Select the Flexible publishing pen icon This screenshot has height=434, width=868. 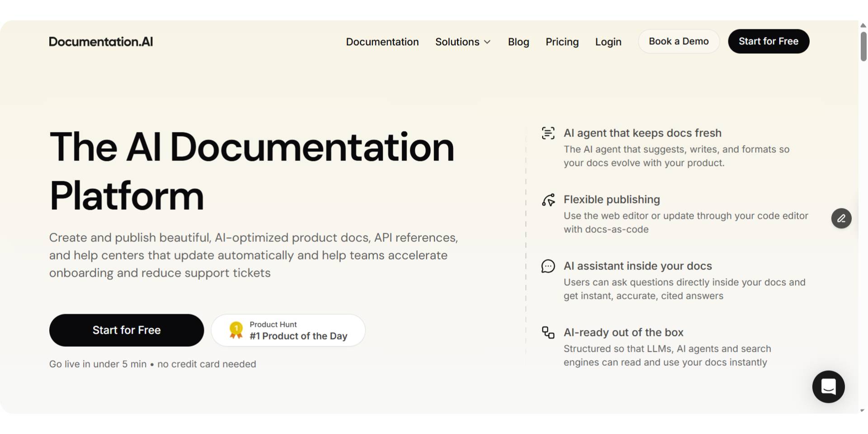click(548, 200)
